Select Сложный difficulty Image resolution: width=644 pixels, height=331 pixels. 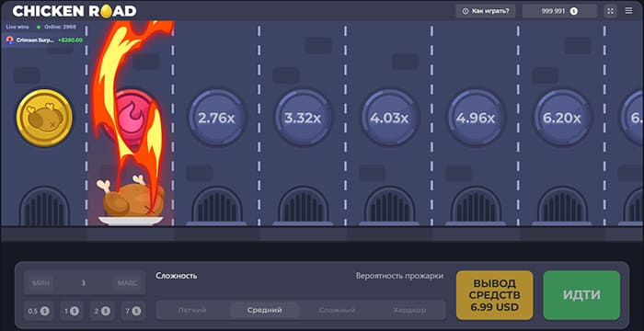(x=337, y=310)
